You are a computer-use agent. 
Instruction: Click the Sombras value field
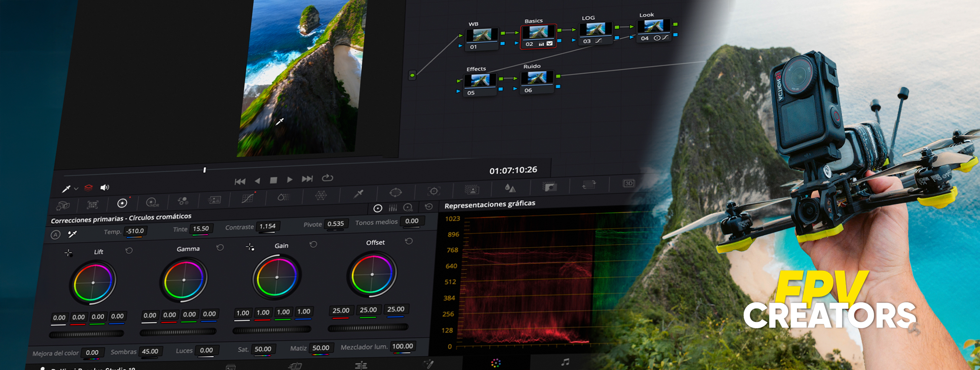pos(150,351)
